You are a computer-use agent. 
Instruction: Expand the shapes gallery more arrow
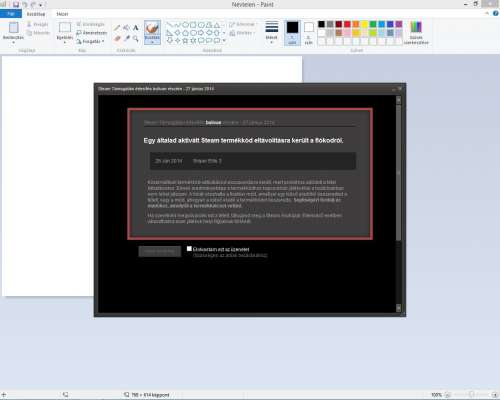224,41
